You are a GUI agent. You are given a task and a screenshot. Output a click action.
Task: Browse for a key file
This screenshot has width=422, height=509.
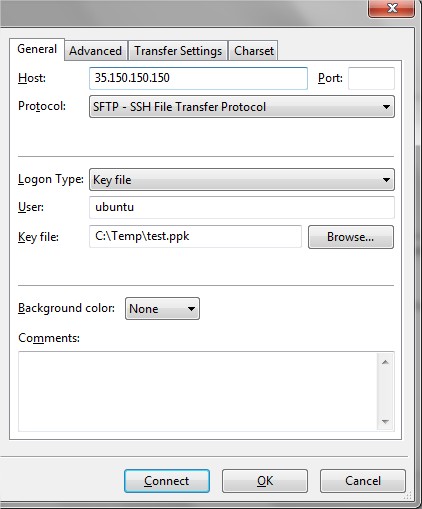351,237
